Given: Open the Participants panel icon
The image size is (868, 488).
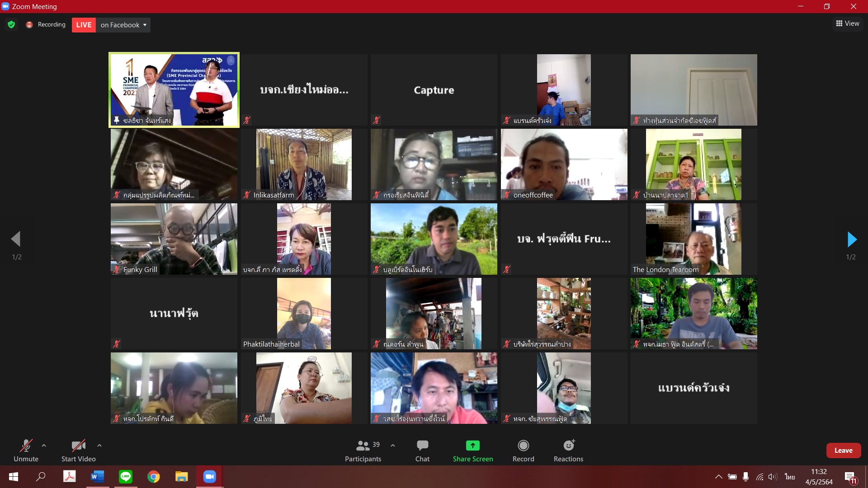Looking at the screenshot, I should (x=363, y=446).
